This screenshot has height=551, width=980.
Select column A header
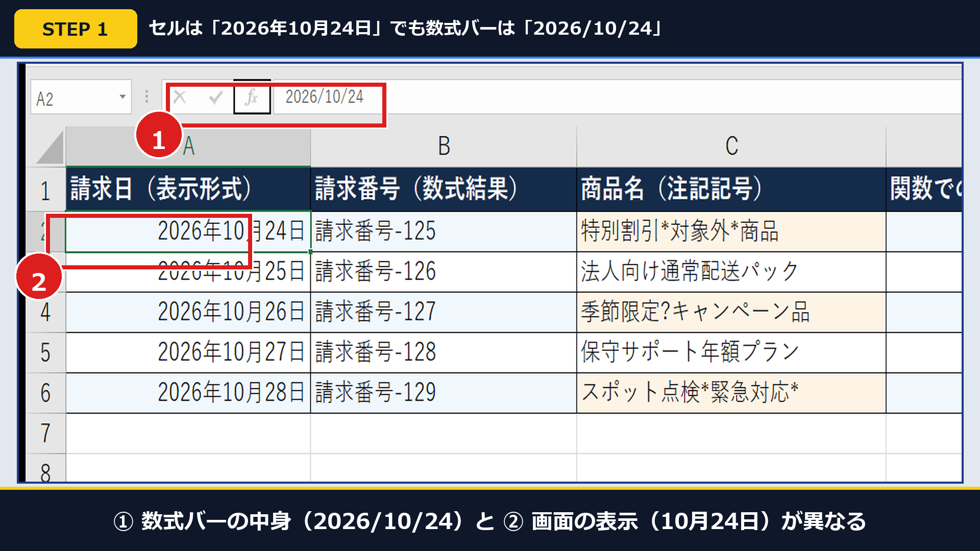(188, 146)
